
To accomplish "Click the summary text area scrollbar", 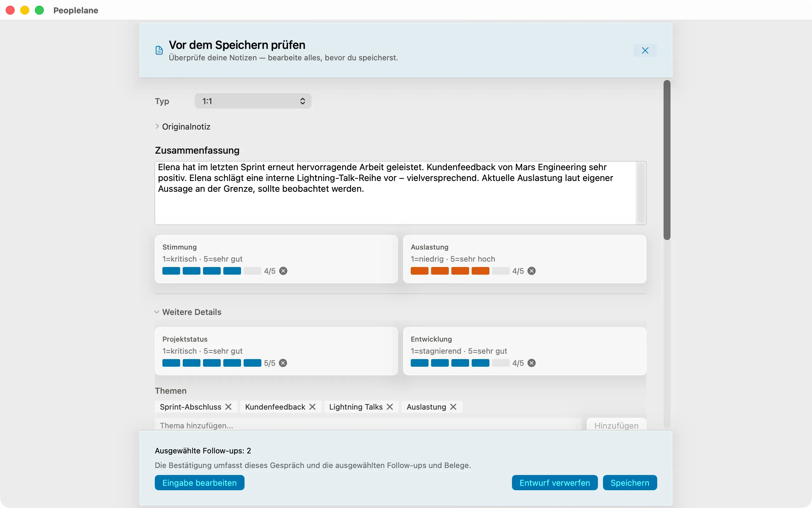I will click(x=641, y=193).
